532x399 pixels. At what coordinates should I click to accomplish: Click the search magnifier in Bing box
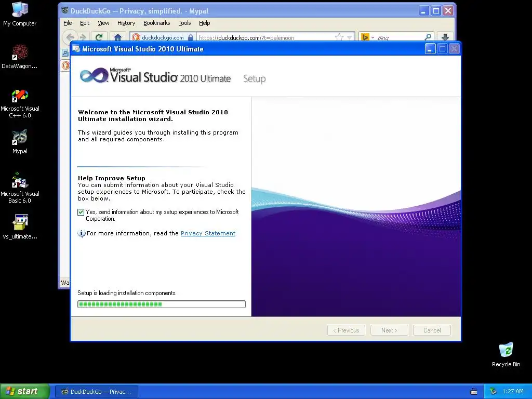[x=428, y=37]
